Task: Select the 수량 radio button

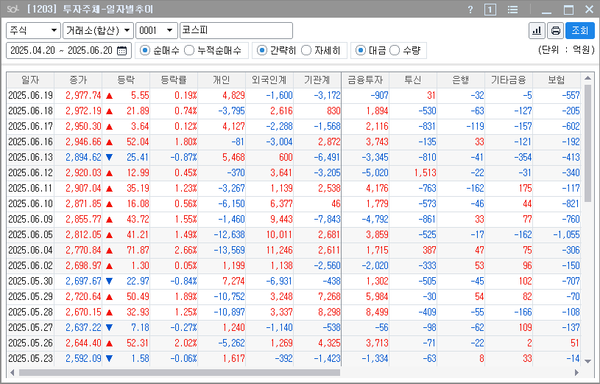Action: click(395, 50)
